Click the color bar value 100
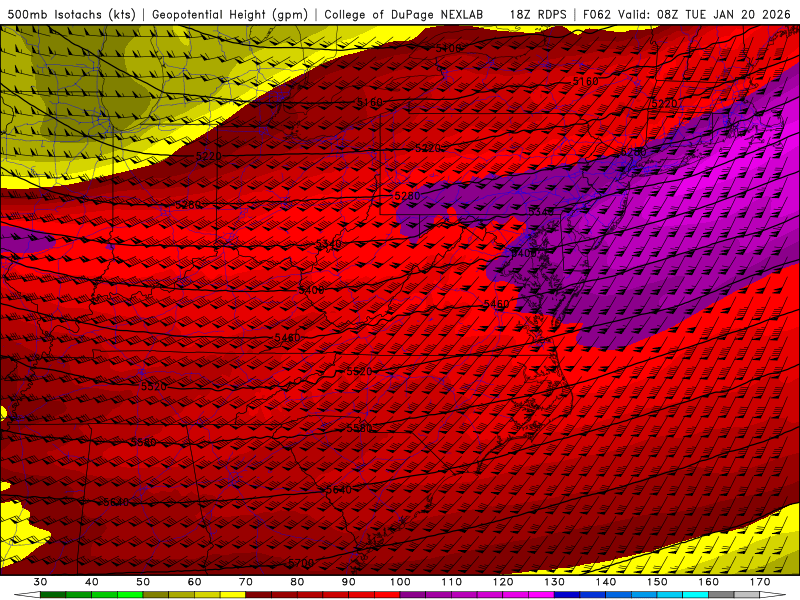This screenshot has height=600, width=800. click(x=400, y=582)
